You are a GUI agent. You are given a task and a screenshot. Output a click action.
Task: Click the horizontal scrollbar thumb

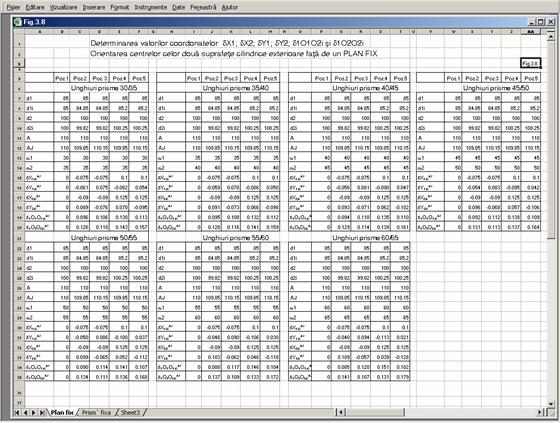coord(375,412)
